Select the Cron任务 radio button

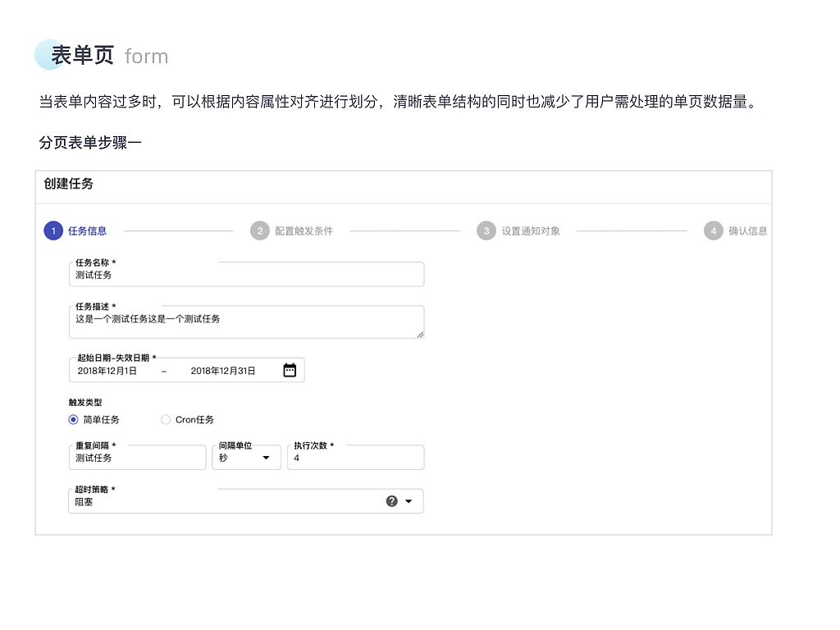[x=165, y=419]
